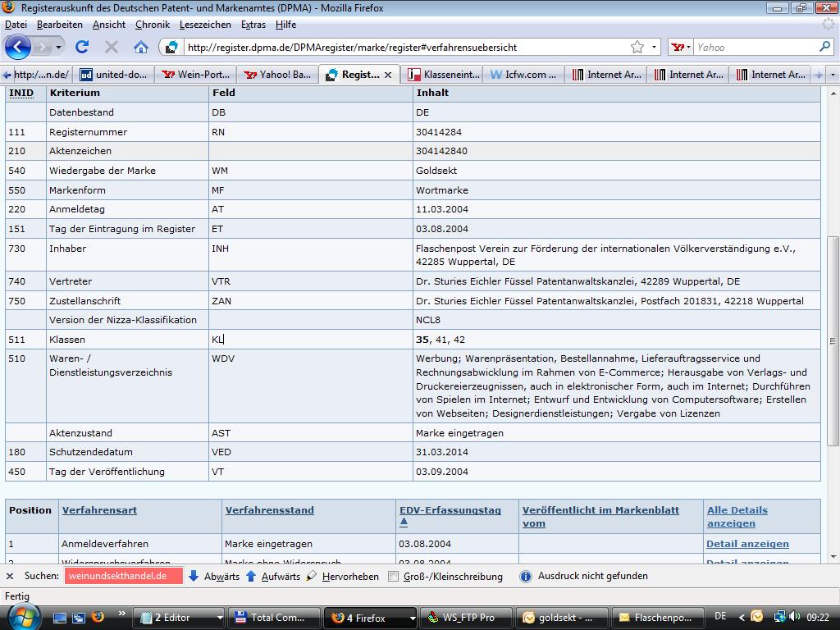This screenshot has height=630, width=840.
Task: Open the Bearbeiten menu
Action: (x=59, y=25)
